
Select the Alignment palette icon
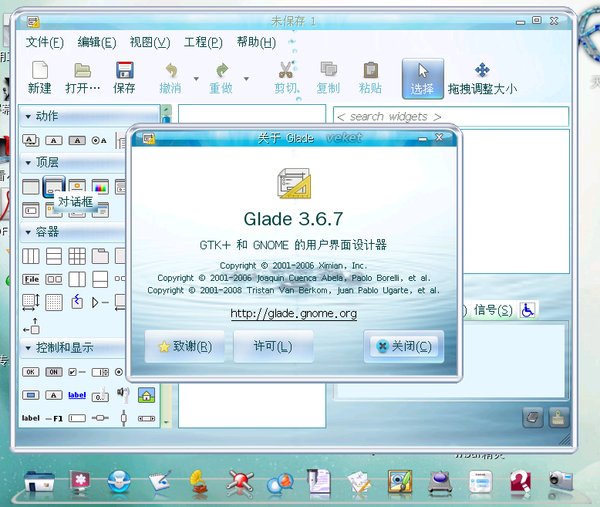pos(31,326)
